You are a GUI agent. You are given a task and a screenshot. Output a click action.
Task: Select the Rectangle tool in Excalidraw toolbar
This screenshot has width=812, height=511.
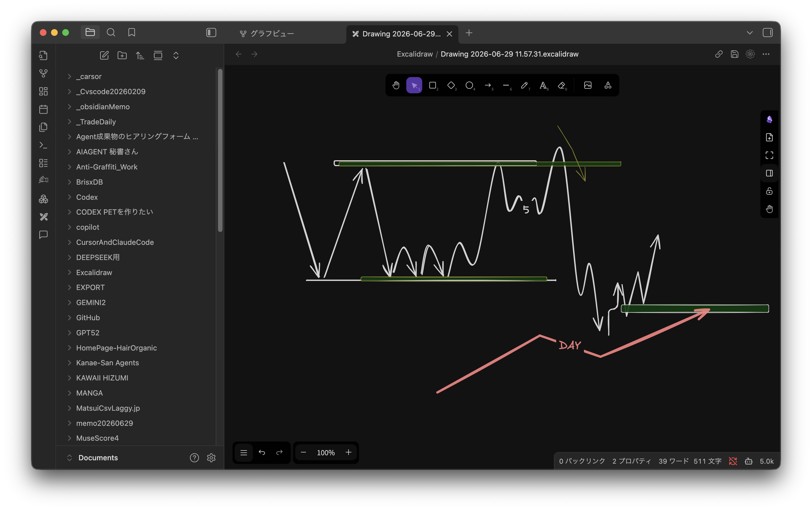[433, 85]
